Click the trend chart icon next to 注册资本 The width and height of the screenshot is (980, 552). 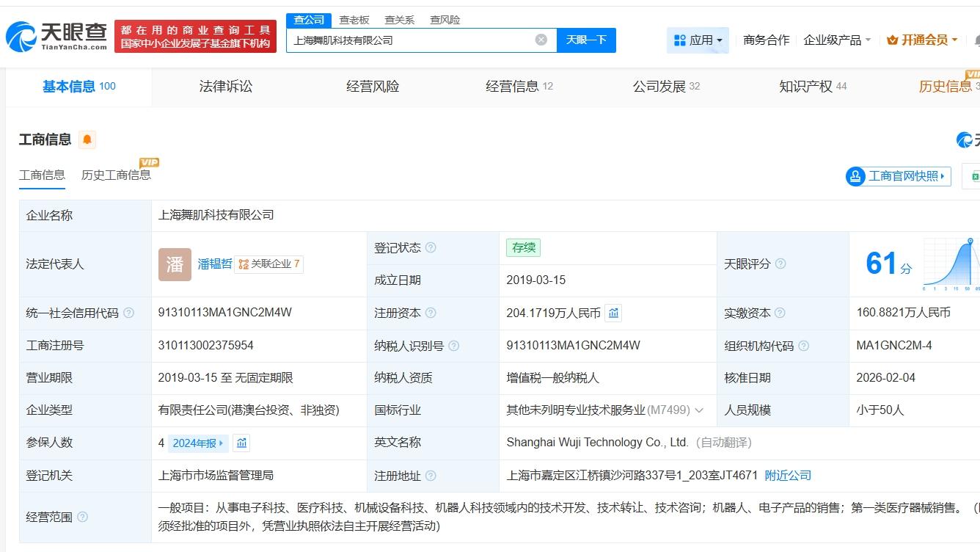tap(613, 313)
